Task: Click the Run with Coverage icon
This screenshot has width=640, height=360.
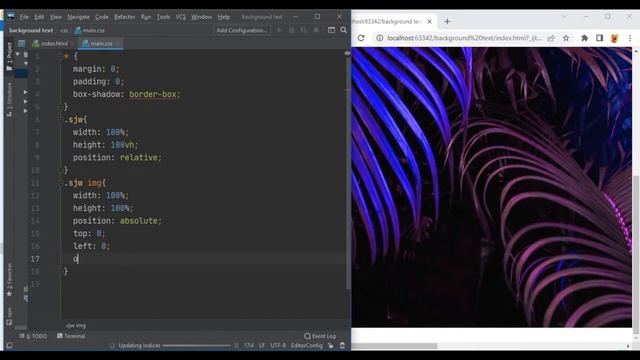Action: [304, 30]
